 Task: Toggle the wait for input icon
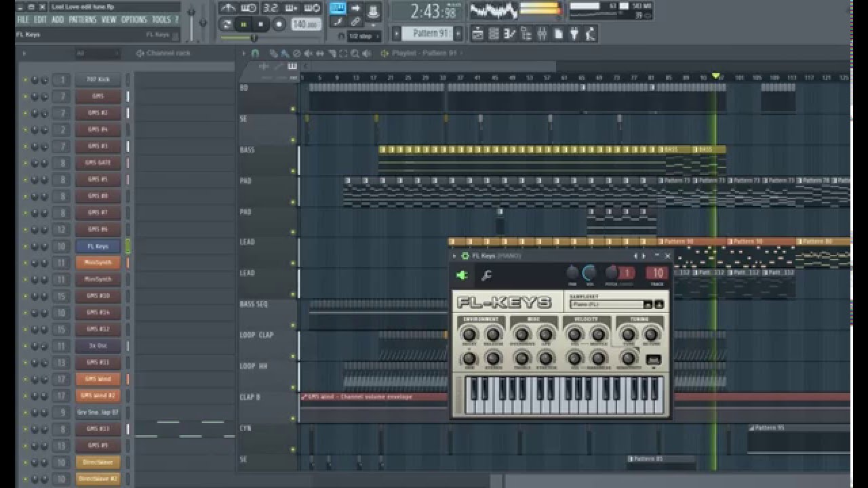[249, 8]
